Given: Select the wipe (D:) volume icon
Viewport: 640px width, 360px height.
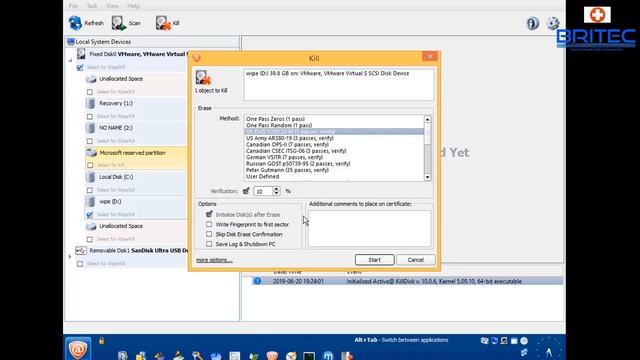Looking at the screenshot, I should point(91,202).
